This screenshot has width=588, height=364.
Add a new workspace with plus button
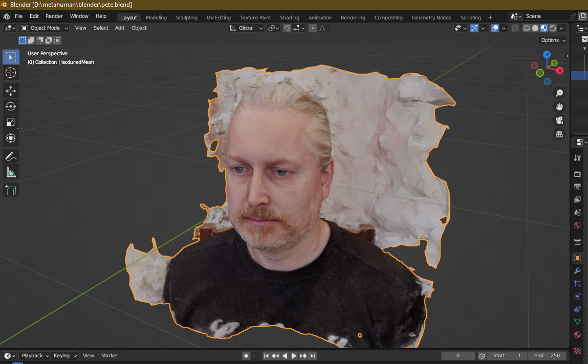490,17
